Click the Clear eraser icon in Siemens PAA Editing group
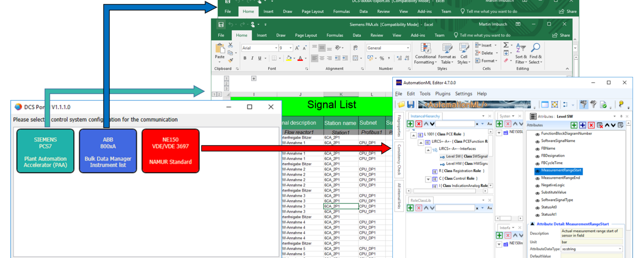Screen dimensions: 644x258 coord(506,60)
